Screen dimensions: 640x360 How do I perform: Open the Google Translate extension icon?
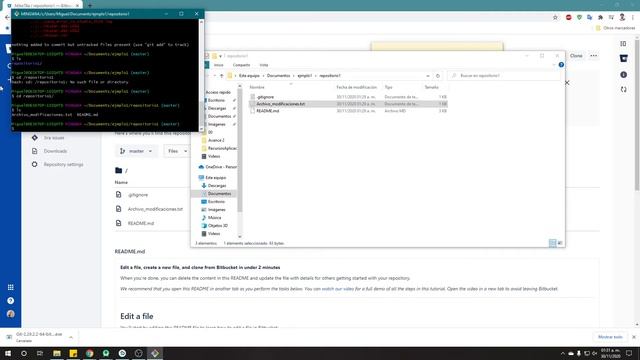click(589, 18)
